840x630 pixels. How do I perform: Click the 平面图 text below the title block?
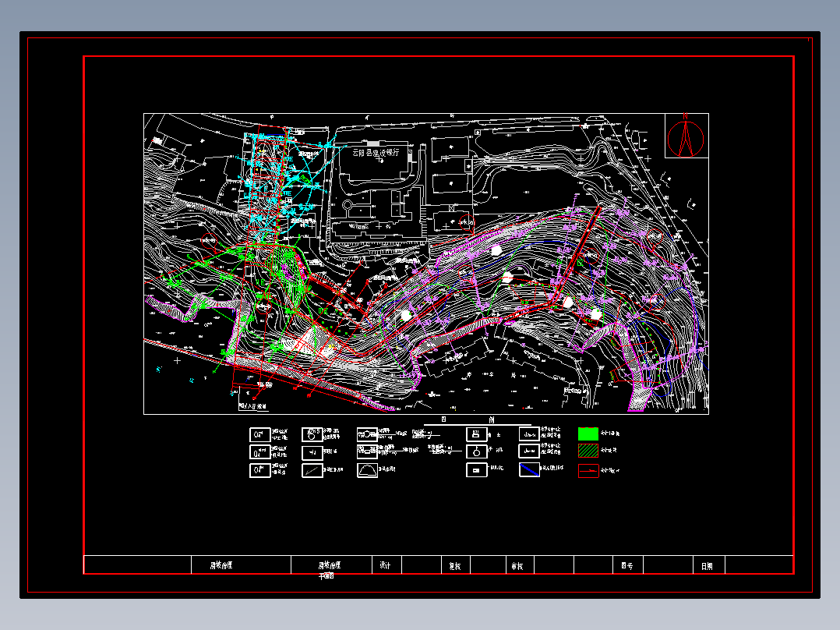(326, 576)
